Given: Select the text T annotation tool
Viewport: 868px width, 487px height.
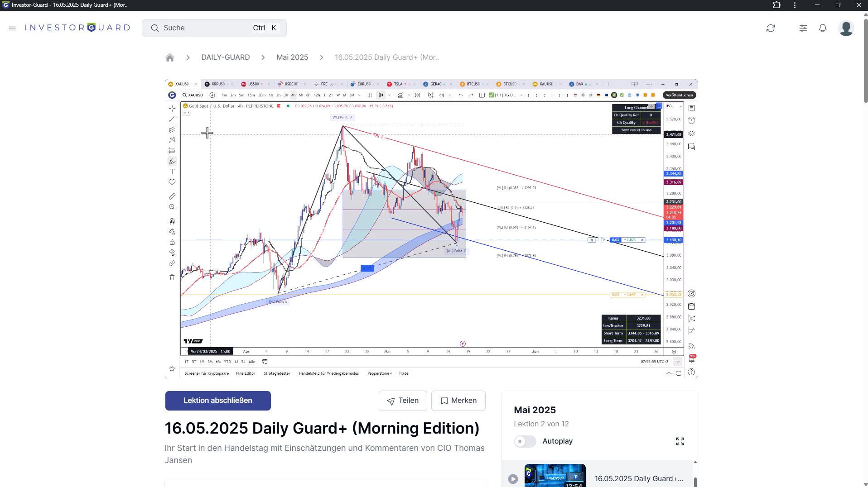Looking at the screenshot, I should [172, 172].
